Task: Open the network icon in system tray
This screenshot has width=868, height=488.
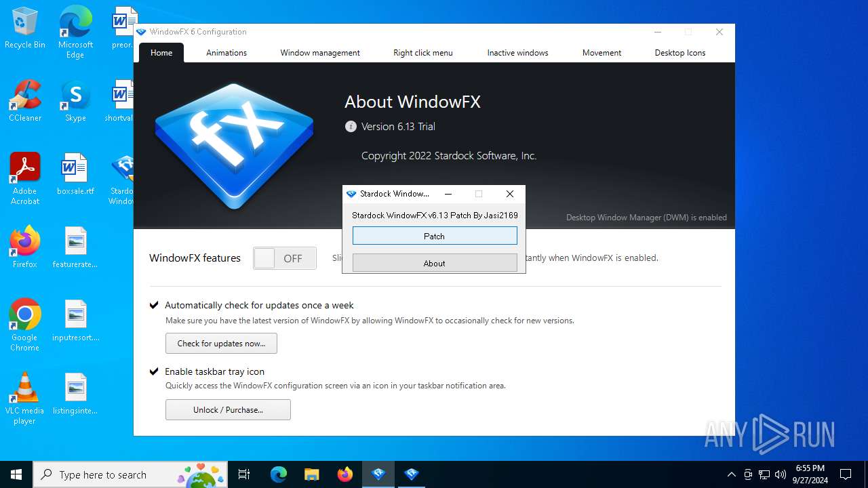Action: coord(764,474)
